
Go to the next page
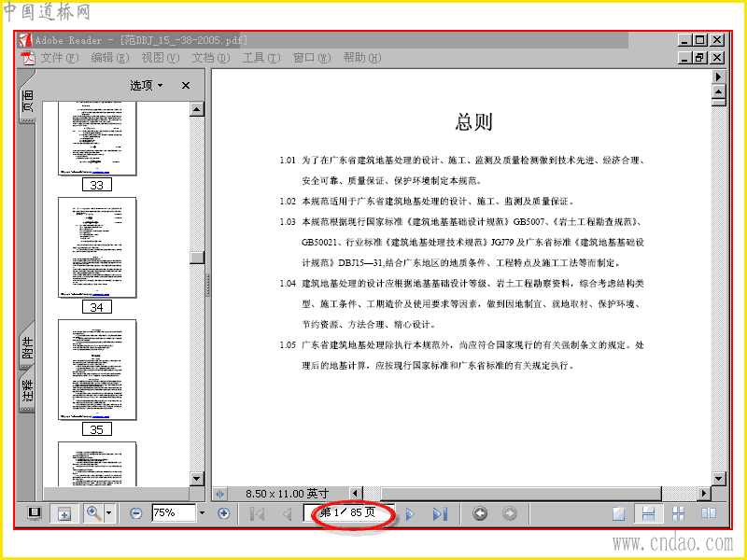(x=410, y=514)
